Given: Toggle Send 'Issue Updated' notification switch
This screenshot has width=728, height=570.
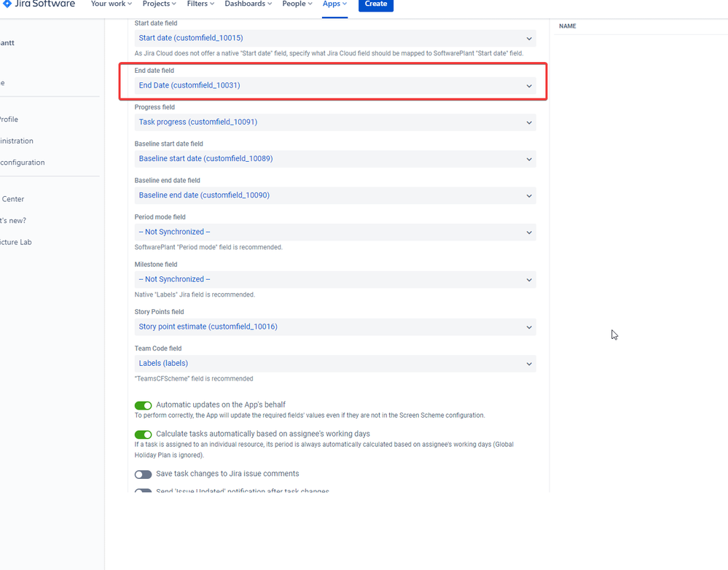Looking at the screenshot, I should [x=143, y=491].
